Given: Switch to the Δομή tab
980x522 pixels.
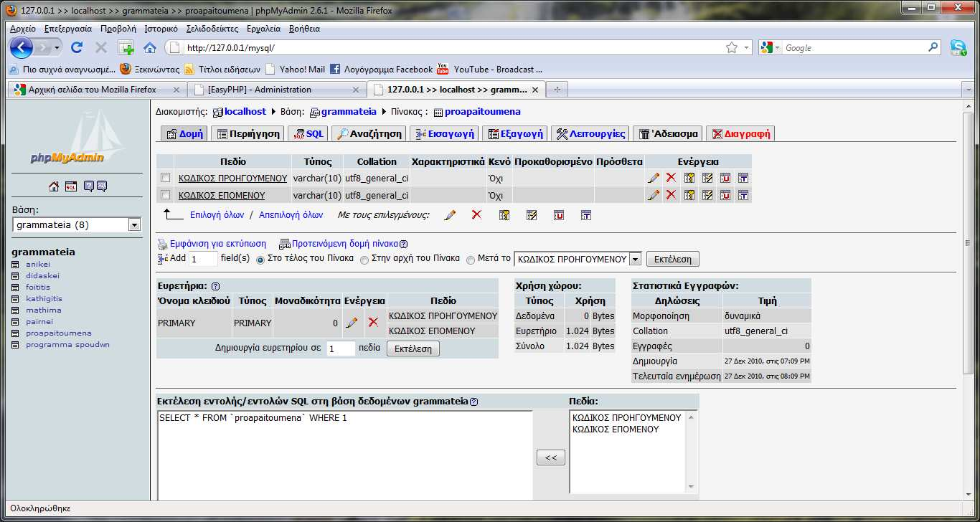Looking at the screenshot, I should point(183,134).
